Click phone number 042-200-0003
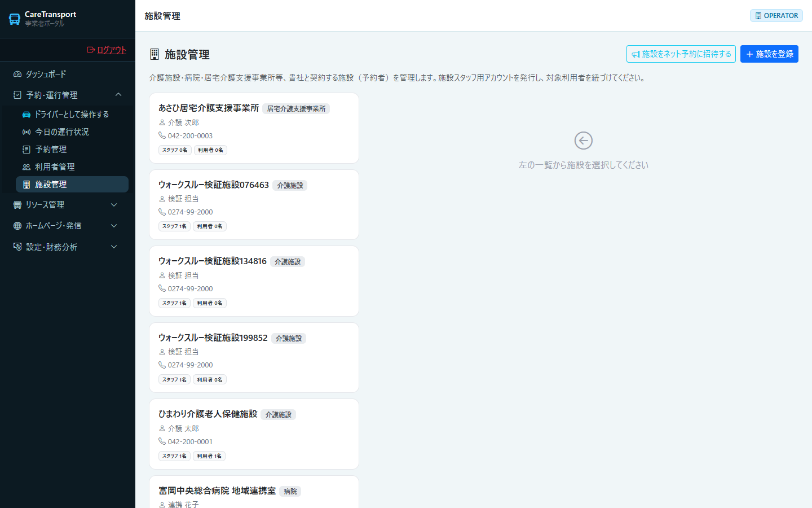Screen dimensions: 812x508 click(190, 135)
